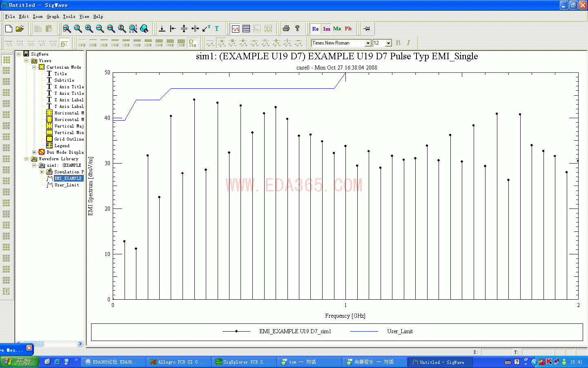Select the zoom-out magnifier with minus sign
The height and width of the screenshot is (368, 588).
point(100,29)
